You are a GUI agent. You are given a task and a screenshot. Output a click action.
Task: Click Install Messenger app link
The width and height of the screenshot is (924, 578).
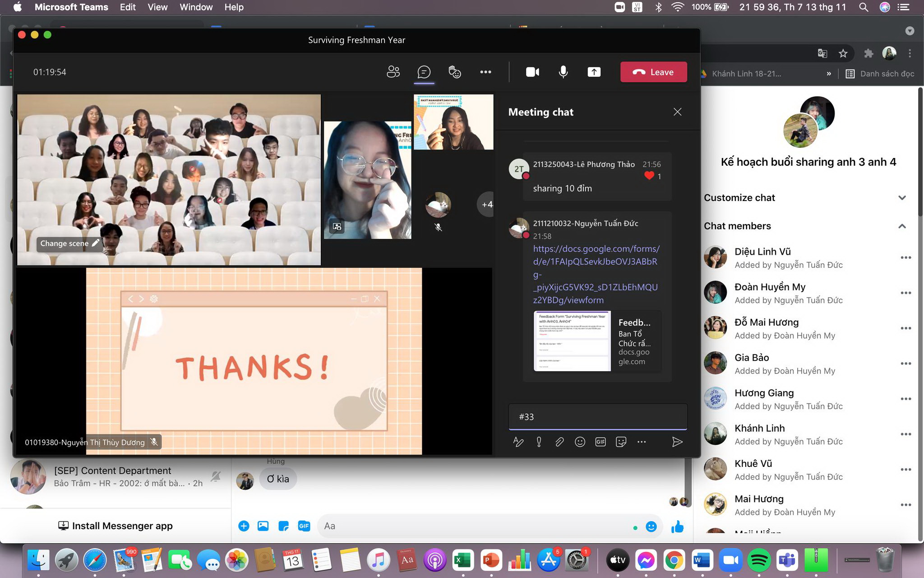tap(115, 526)
